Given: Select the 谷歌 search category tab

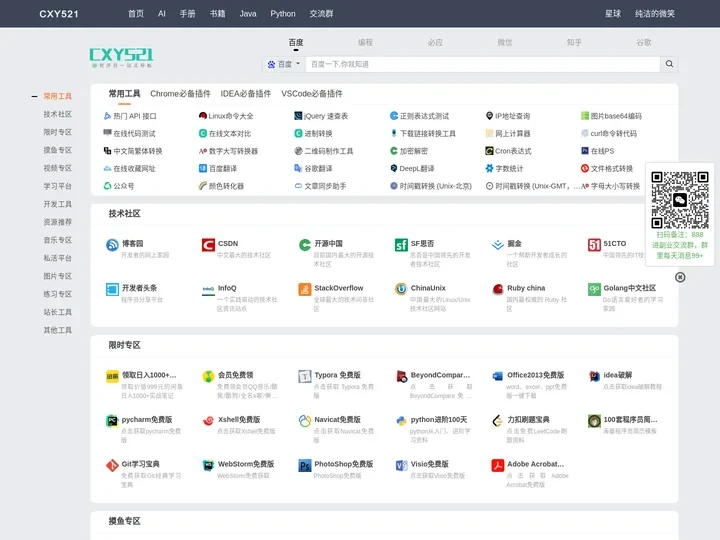Looking at the screenshot, I should [x=644, y=42].
